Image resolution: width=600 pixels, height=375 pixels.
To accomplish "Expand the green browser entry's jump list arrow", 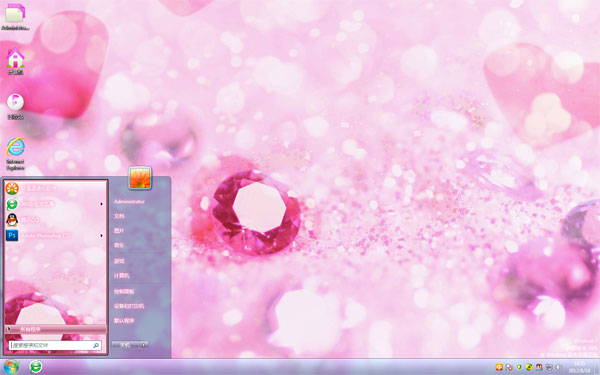I will pos(101,204).
